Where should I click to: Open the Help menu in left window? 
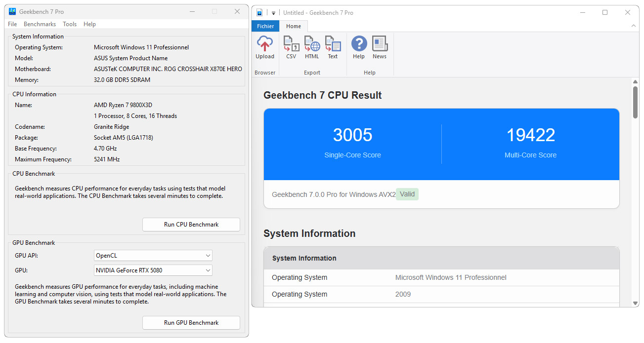pos(89,24)
